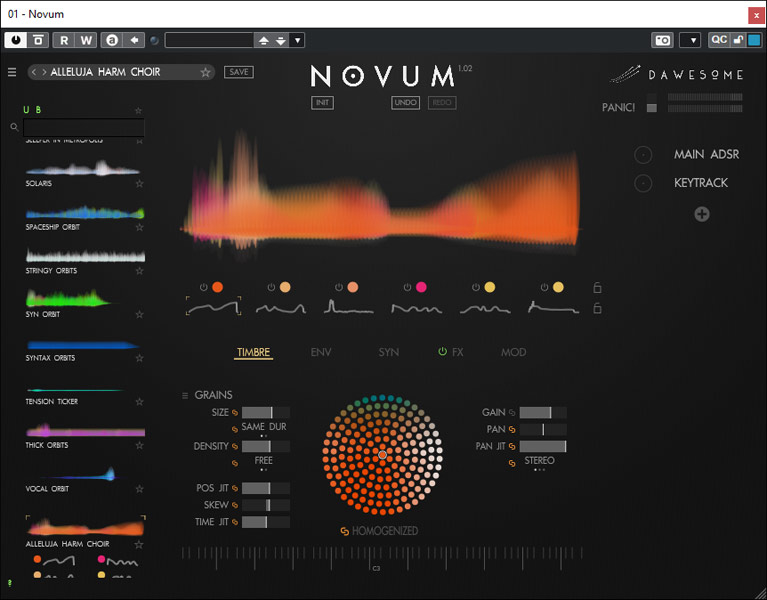This screenshot has height=600, width=767.
Task: Click the camera snapshot icon in host toolbar
Action: click(662, 40)
